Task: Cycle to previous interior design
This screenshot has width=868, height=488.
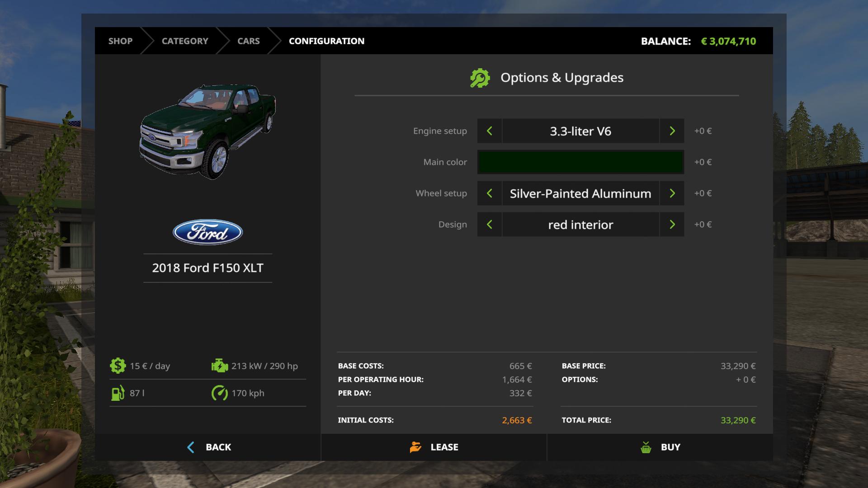Action: pos(489,225)
